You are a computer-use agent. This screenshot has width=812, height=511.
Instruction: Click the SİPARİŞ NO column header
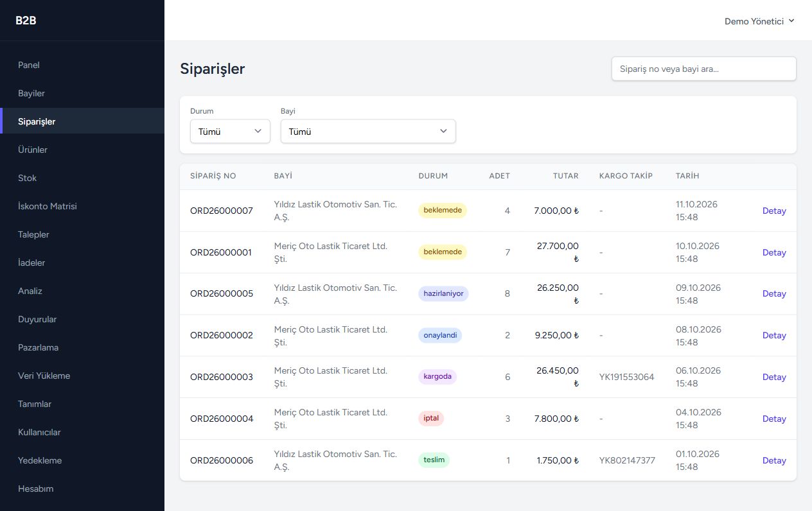click(213, 176)
